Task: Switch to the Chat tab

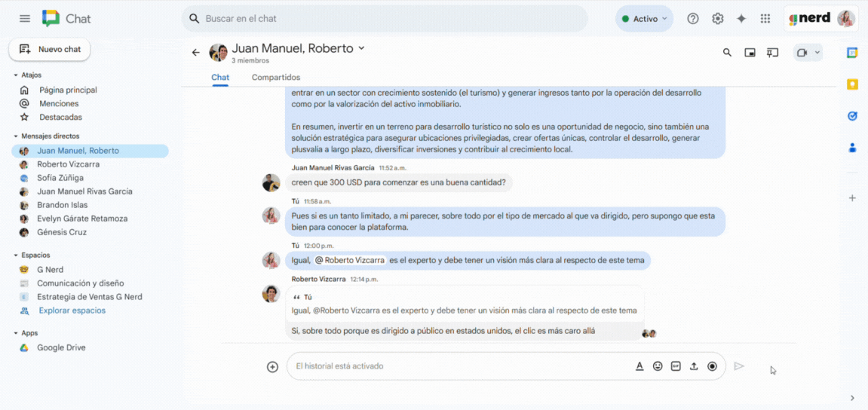Action: 220,78
